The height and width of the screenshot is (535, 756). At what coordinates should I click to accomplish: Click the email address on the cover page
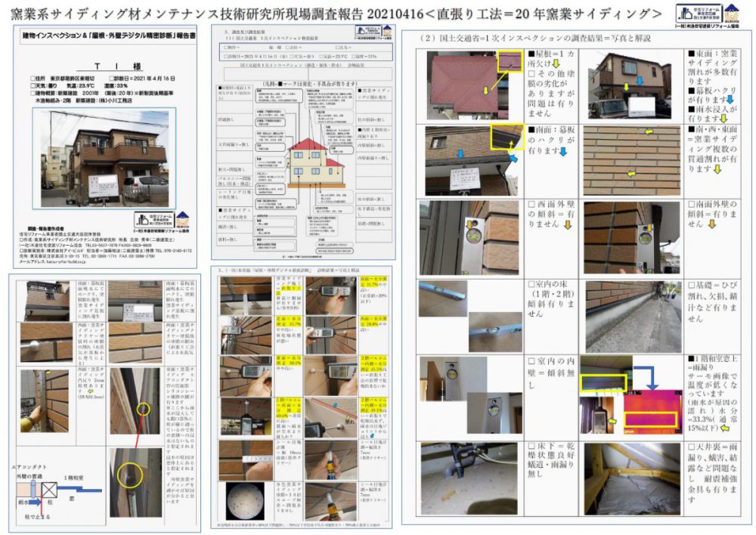tap(62, 262)
